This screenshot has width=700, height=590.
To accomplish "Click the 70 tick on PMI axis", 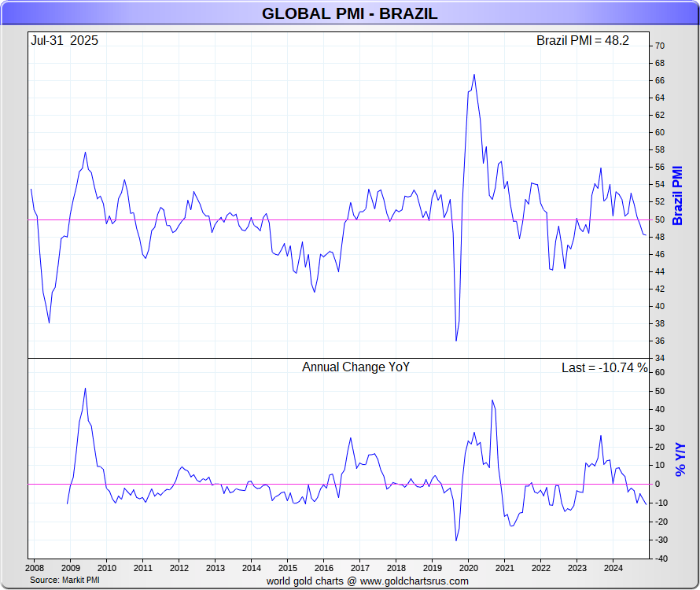I will tap(660, 46).
